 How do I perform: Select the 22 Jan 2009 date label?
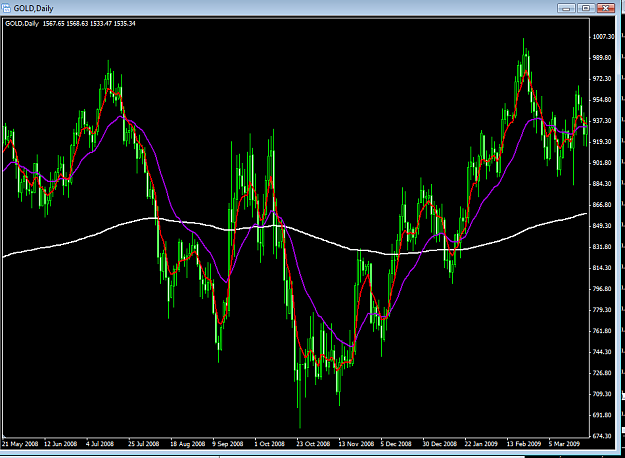pyautogui.click(x=482, y=444)
